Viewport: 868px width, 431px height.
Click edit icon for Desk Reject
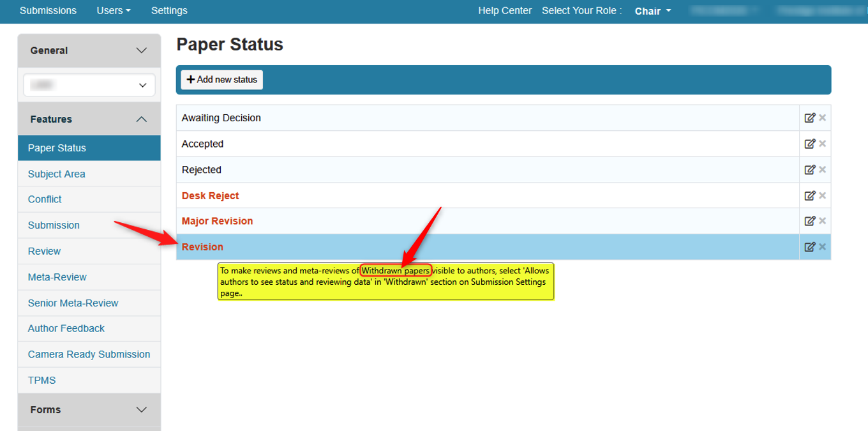tap(809, 195)
